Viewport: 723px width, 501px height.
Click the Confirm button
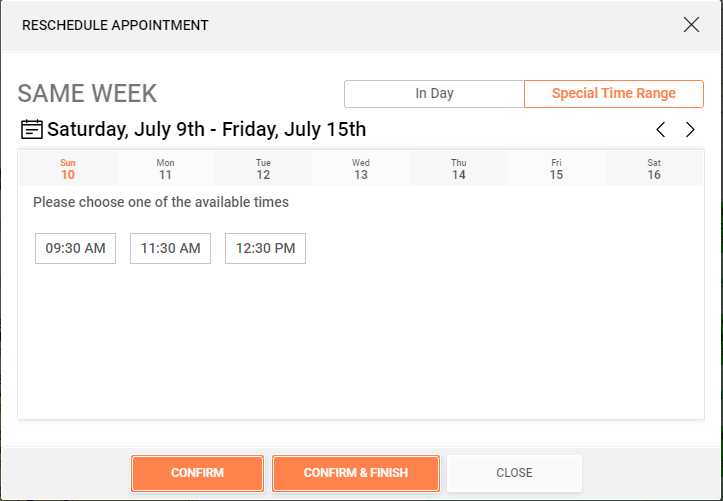click(197, 473)
